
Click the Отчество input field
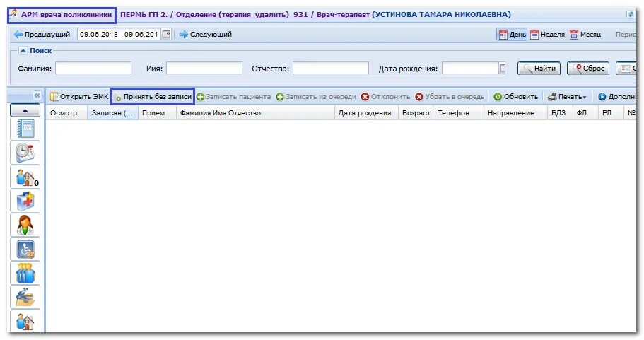point(331,68)
